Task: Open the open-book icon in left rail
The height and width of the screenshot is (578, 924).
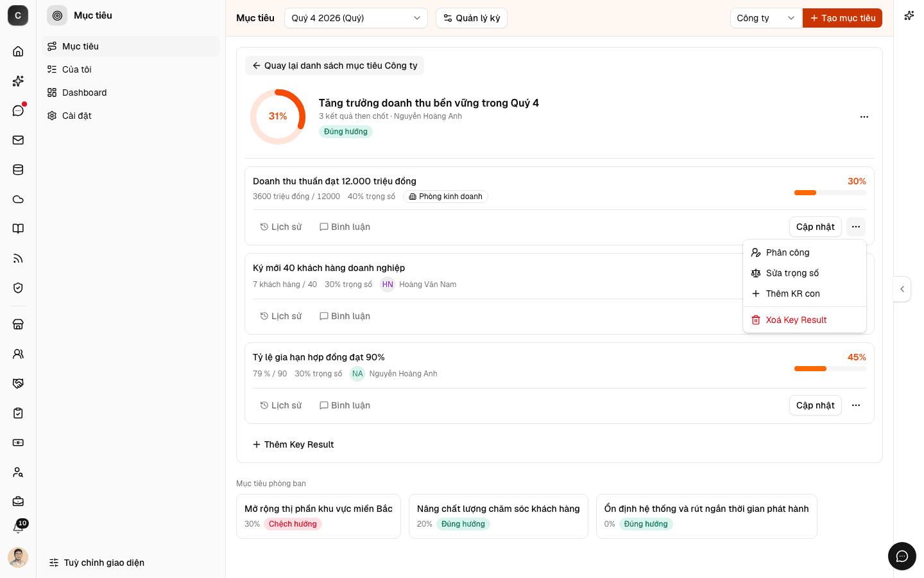Action: [x=18, y=229]
